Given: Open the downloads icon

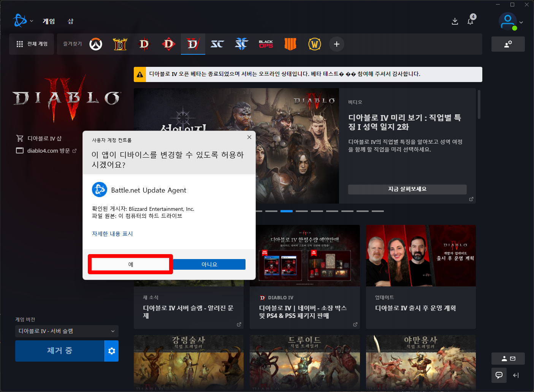Looking at the screenshot, I should tap(455, 21).
